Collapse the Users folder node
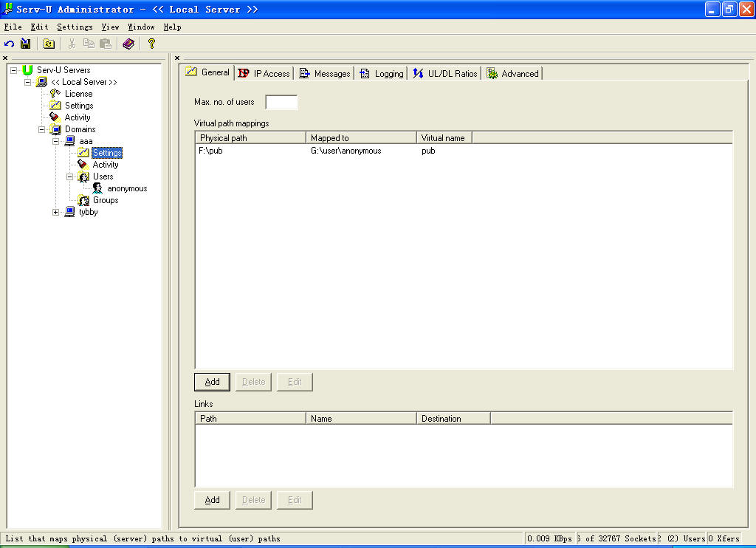 tap(70, 177)
